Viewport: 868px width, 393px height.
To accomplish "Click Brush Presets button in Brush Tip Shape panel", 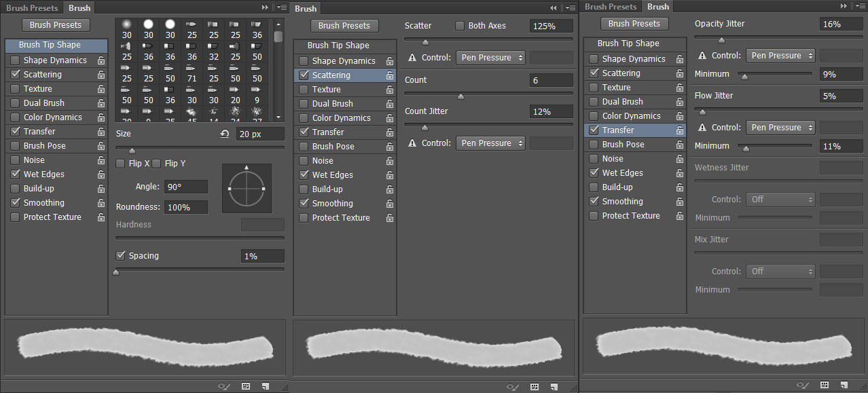I will coord(56,25).
